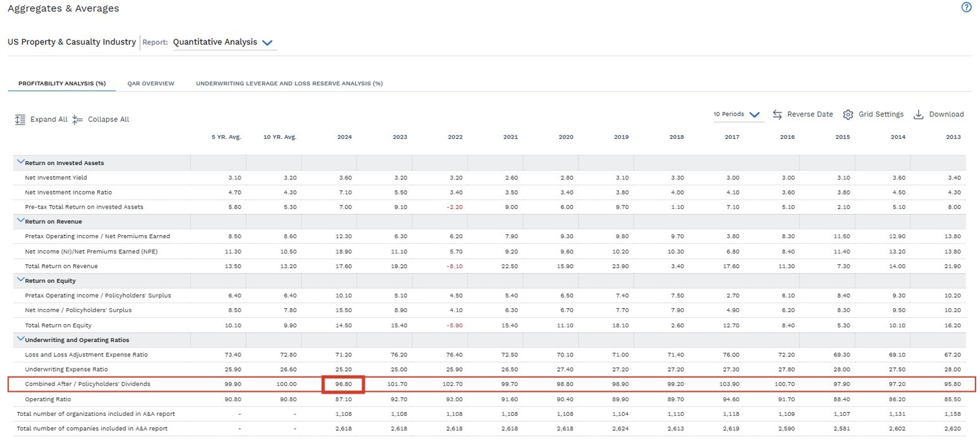Select Pre-tax Total Return on Invested Assets label
980x448 pixels.
pos(84,207)
